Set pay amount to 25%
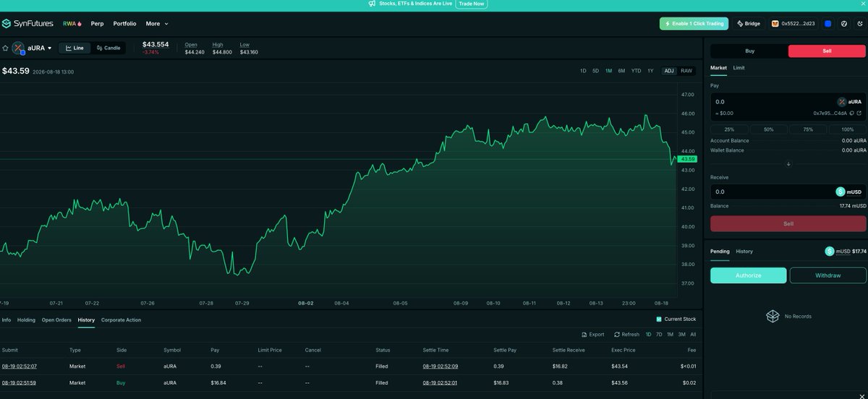868x399 pixels. [x=729, y=129]
